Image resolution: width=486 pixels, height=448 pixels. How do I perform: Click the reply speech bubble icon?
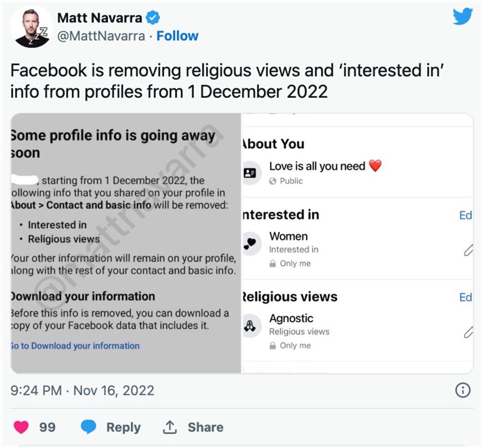click(88, 427)
